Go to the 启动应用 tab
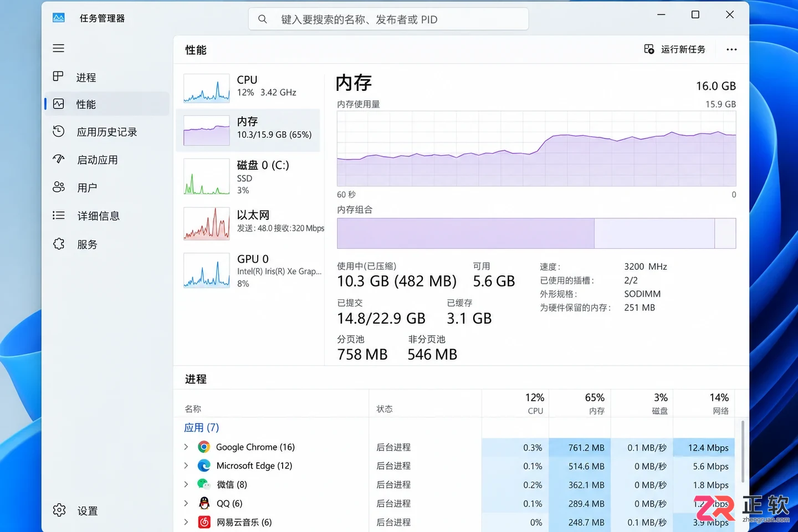The width and height of the screenshot is (798, 532). 107,160
